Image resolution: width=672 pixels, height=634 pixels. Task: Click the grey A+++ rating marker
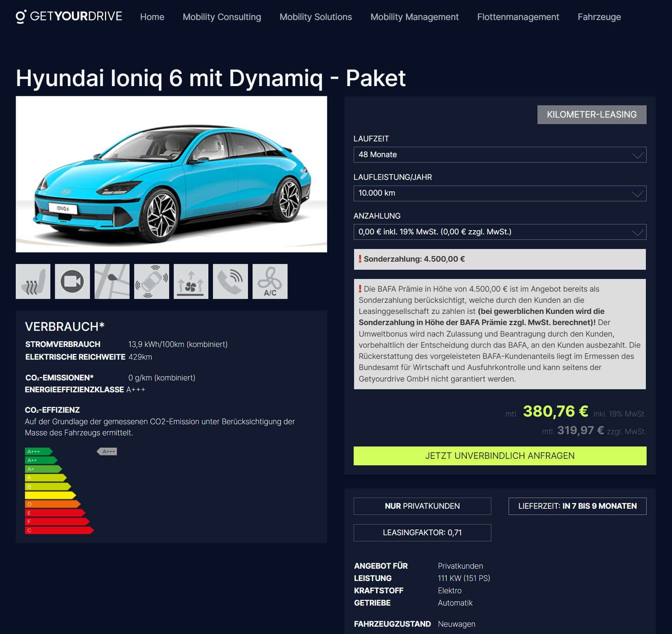107,451
